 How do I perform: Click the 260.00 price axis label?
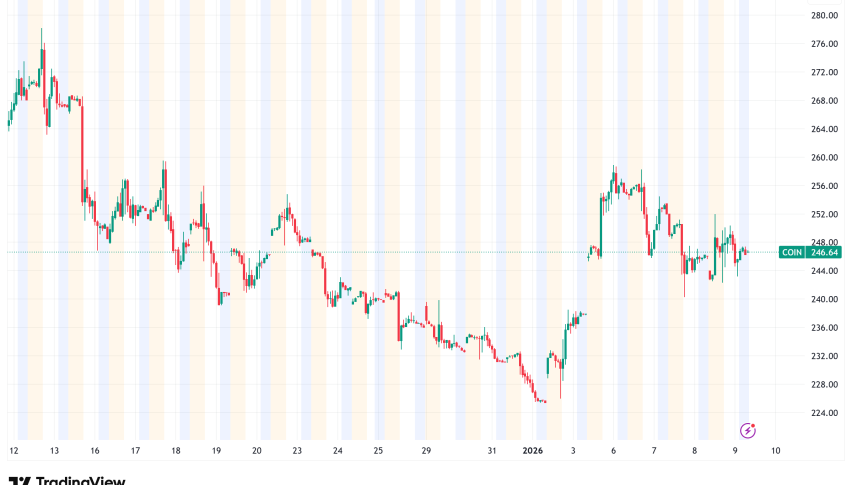click(825, 158)
